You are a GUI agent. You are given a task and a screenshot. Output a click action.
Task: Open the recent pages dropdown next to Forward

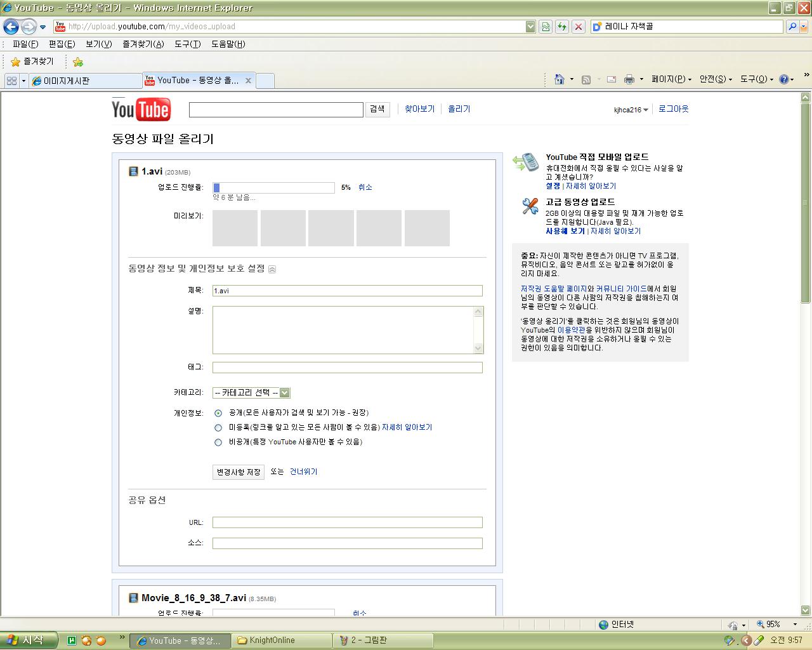tap(43, 27)
